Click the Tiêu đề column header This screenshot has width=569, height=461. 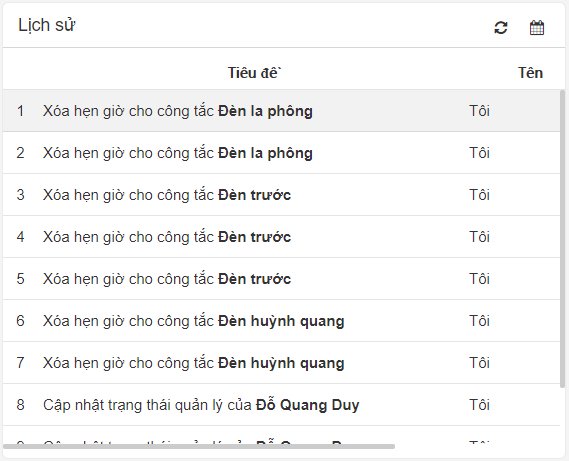[254, 73]
